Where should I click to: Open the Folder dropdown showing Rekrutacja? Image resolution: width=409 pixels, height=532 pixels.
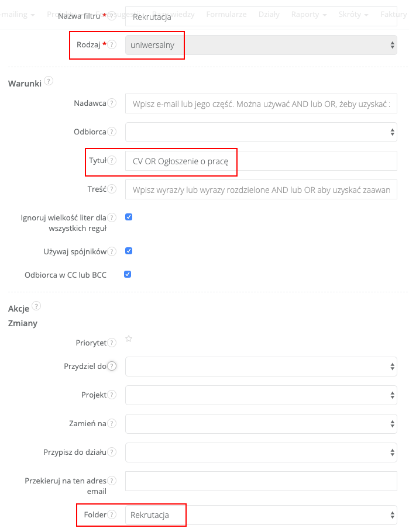(x=261, y=515)
